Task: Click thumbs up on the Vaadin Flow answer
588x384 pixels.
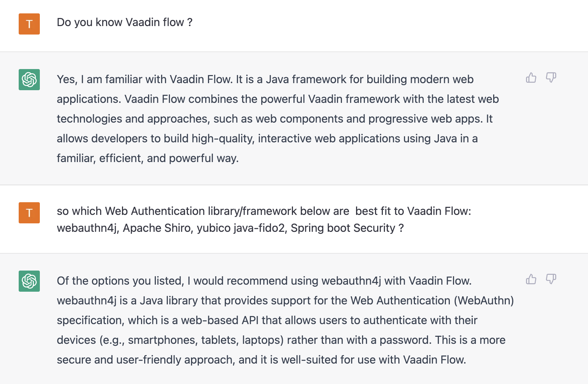Action: coord(531,78)
